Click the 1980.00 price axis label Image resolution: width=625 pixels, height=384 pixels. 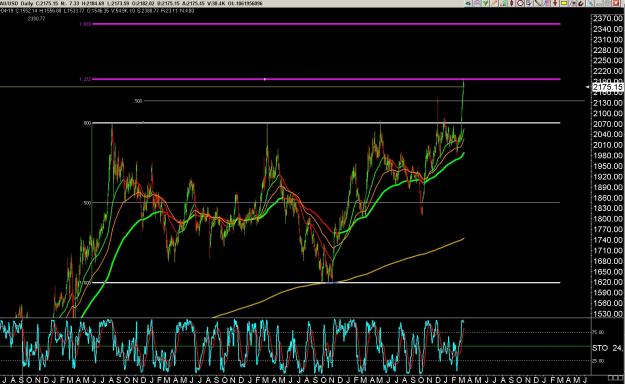click(607, 156)
